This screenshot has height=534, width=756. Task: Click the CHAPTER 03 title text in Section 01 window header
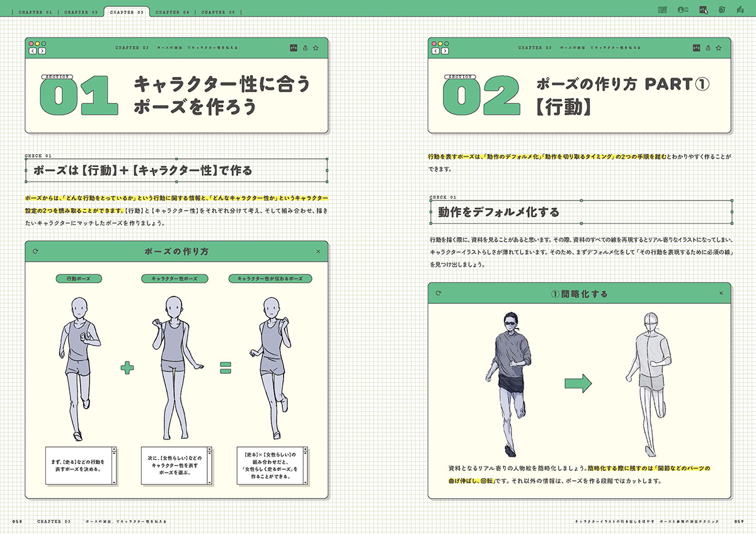pos(178,47)
